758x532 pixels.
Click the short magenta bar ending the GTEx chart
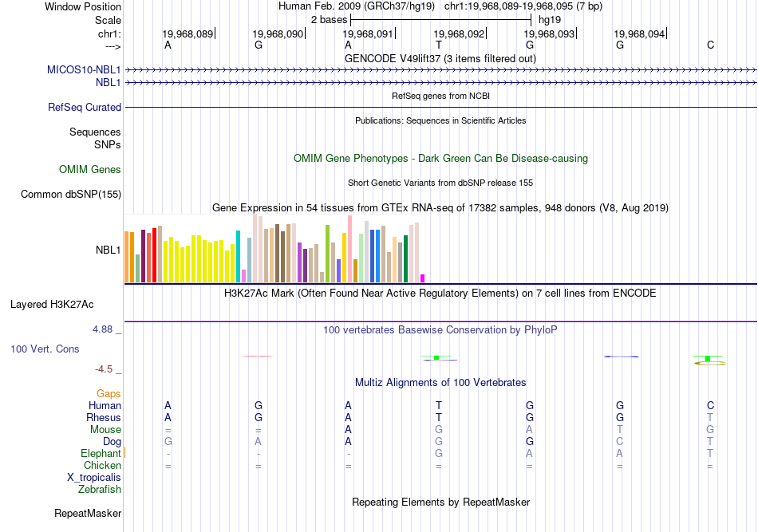423,278
